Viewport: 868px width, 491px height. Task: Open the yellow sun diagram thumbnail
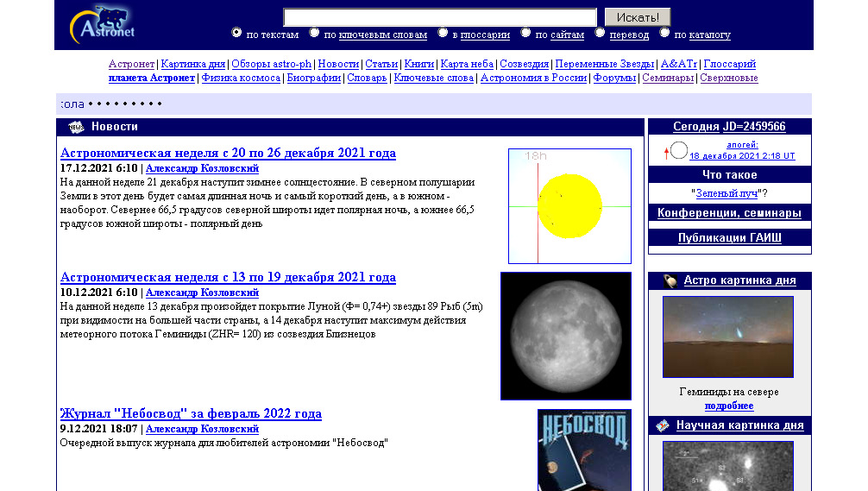click(x=569, y=205)
